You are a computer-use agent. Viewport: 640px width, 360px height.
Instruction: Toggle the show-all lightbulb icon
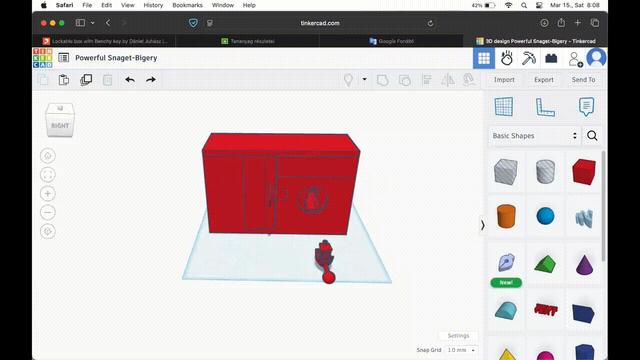tap(348, 80)
